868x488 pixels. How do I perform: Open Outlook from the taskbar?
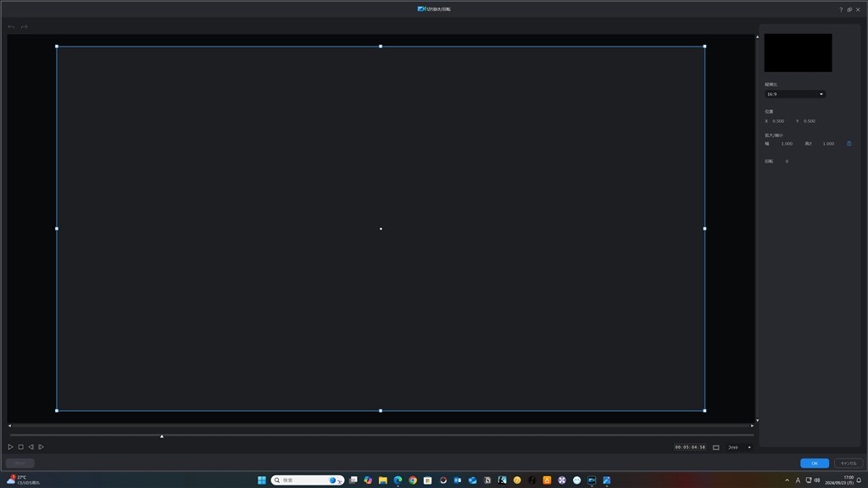point(457,480)
